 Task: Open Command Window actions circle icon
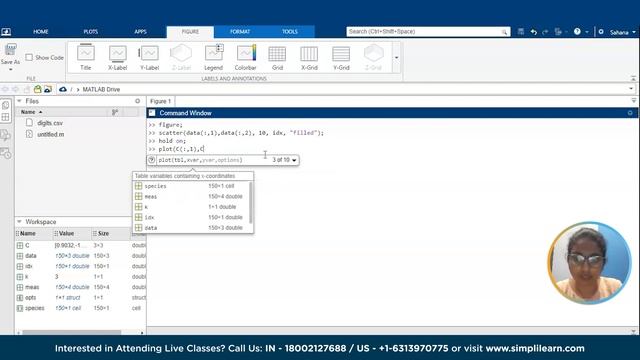[630, 113]
